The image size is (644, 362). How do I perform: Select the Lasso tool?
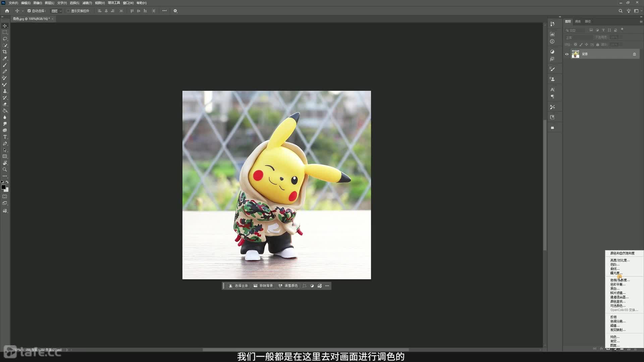click(x=5, y=39)
